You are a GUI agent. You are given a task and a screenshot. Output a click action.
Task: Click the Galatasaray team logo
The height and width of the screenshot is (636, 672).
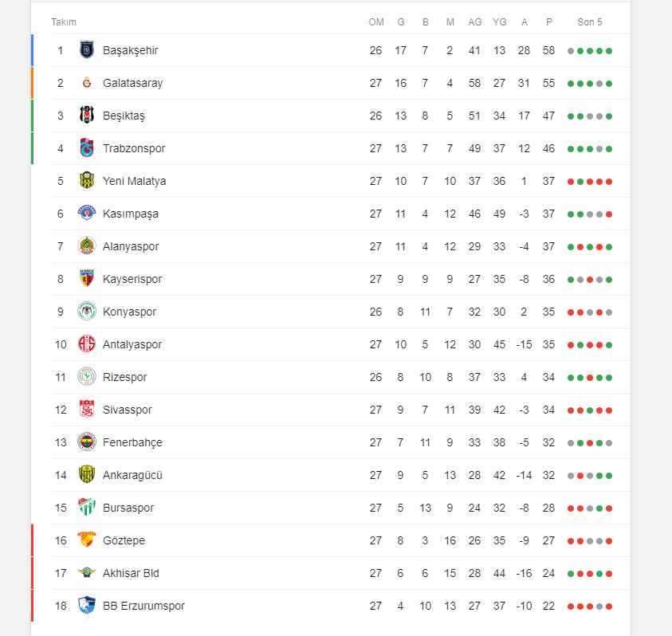87,83
